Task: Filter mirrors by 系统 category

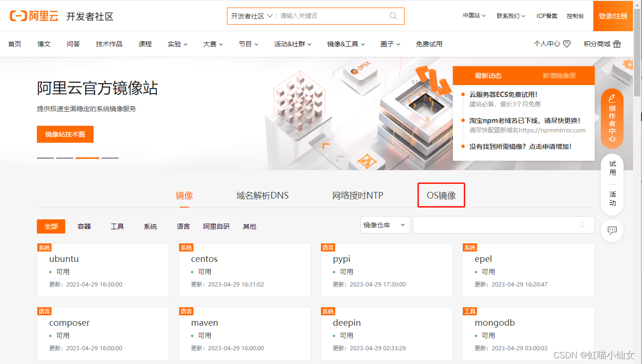Action: (x=150, y=226)
